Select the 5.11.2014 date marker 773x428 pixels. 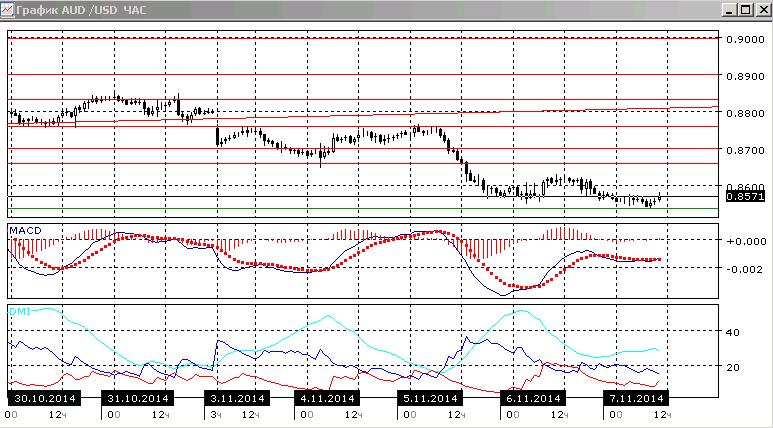click(x=430, y=398)
